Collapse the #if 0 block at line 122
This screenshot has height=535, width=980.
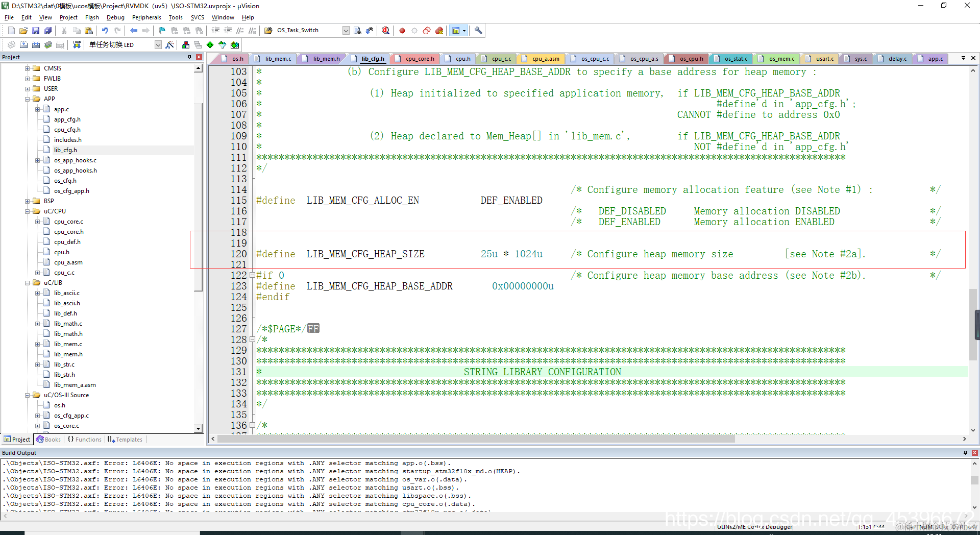tap(252, 275)
